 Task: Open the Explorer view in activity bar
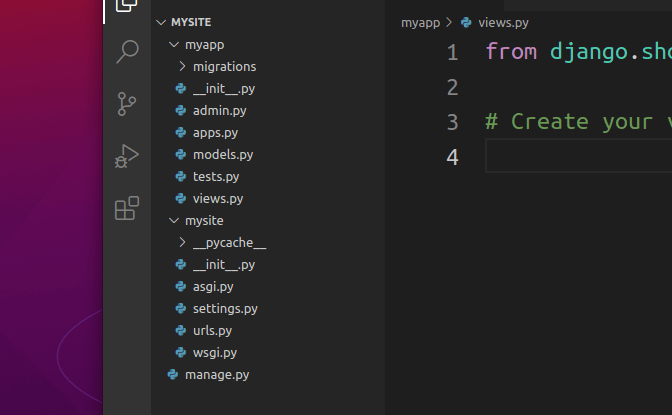point(127,5)
